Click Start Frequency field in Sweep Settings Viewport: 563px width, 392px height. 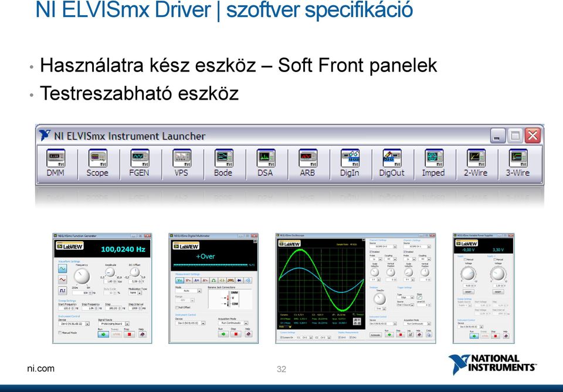[67, 308]
